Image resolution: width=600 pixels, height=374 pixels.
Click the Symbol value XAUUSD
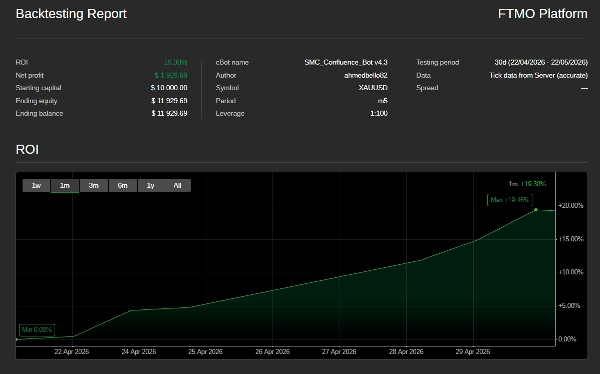(x=373, y=88)
